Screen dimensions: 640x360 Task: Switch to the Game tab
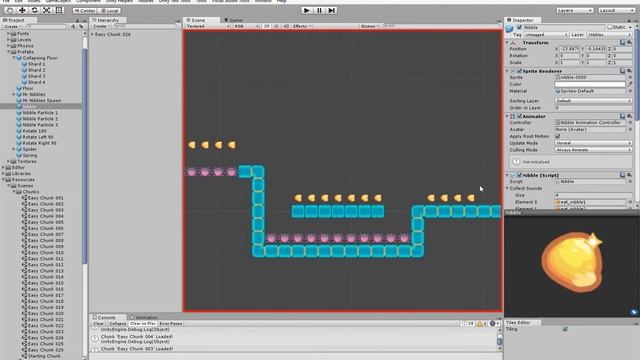233,20
